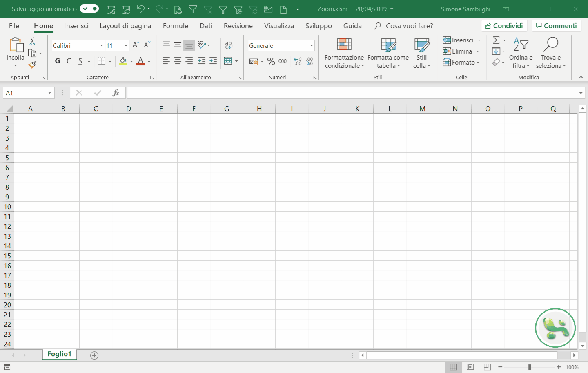Select the fill color bucket icon
588x373 pixels.
click(x=123, y=61)
